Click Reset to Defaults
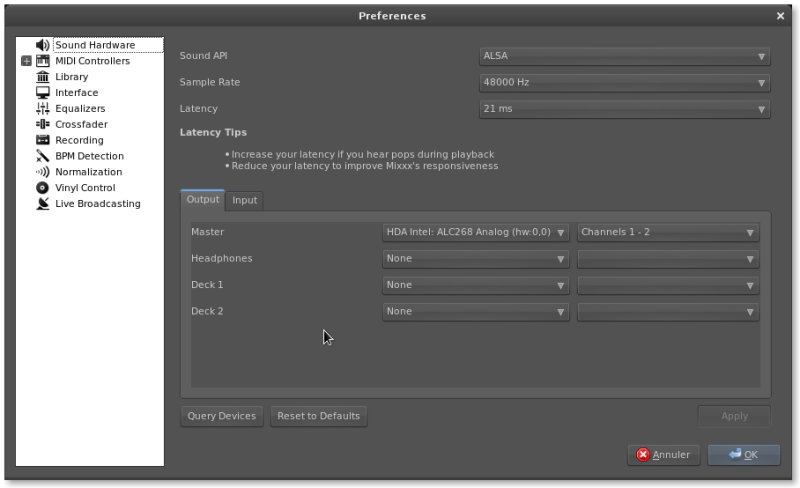Viewport: 800px width, 488px height. point(318,416)
